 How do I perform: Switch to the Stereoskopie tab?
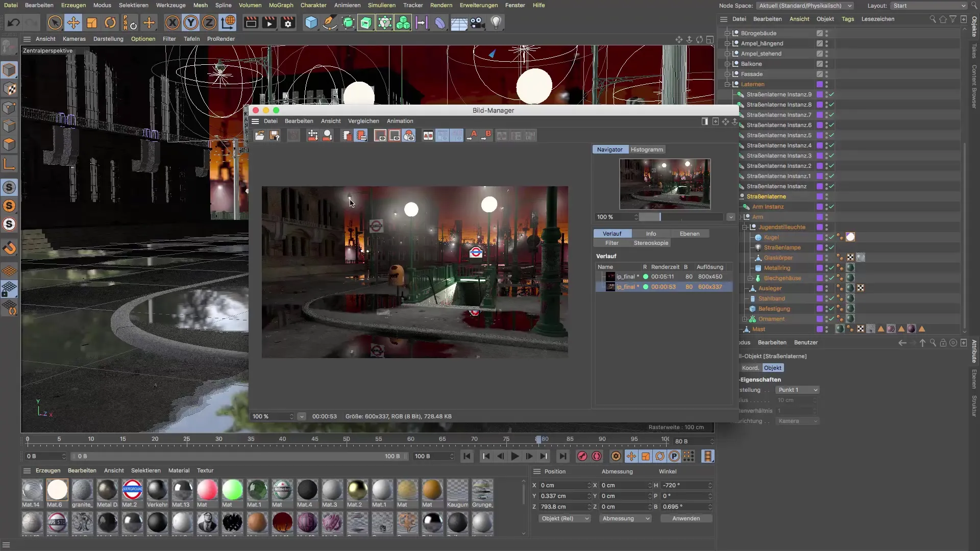(651, 243)
